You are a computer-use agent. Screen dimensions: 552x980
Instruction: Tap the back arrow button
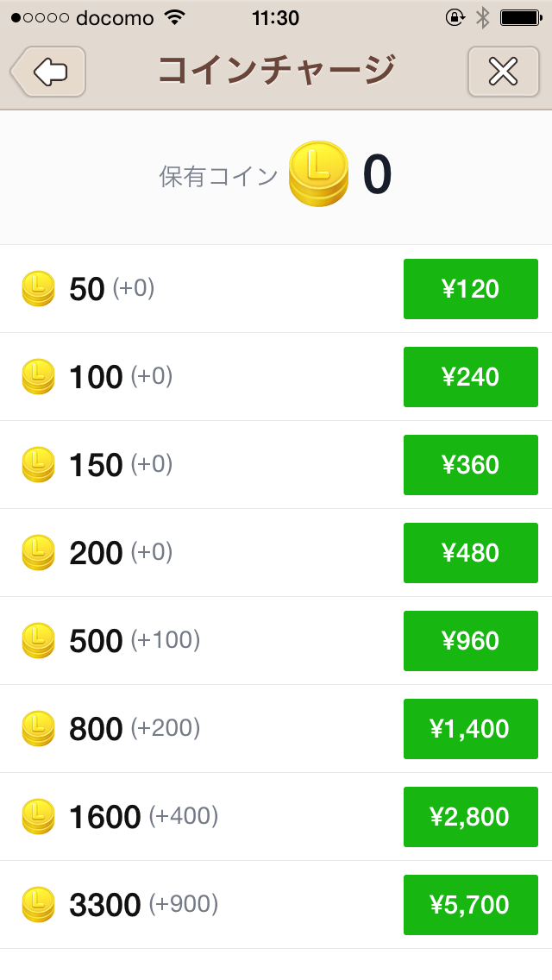click(x=48, y=72)
